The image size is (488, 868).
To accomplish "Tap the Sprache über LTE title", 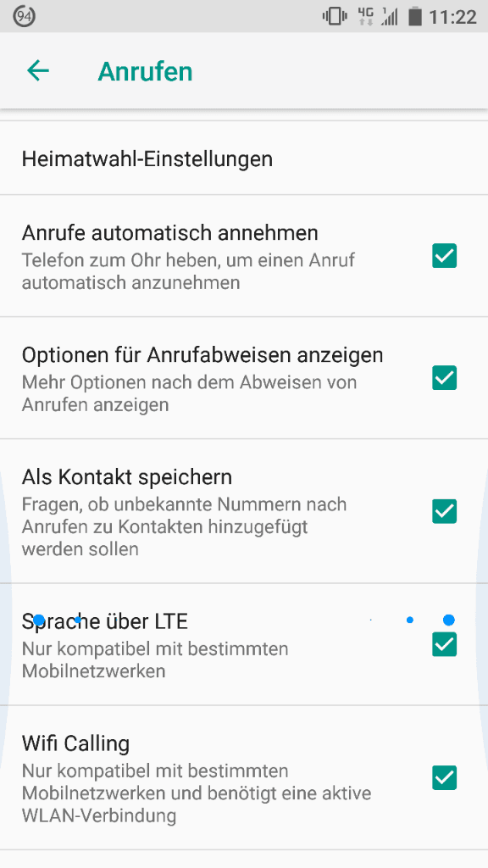I will pos(105,621).
